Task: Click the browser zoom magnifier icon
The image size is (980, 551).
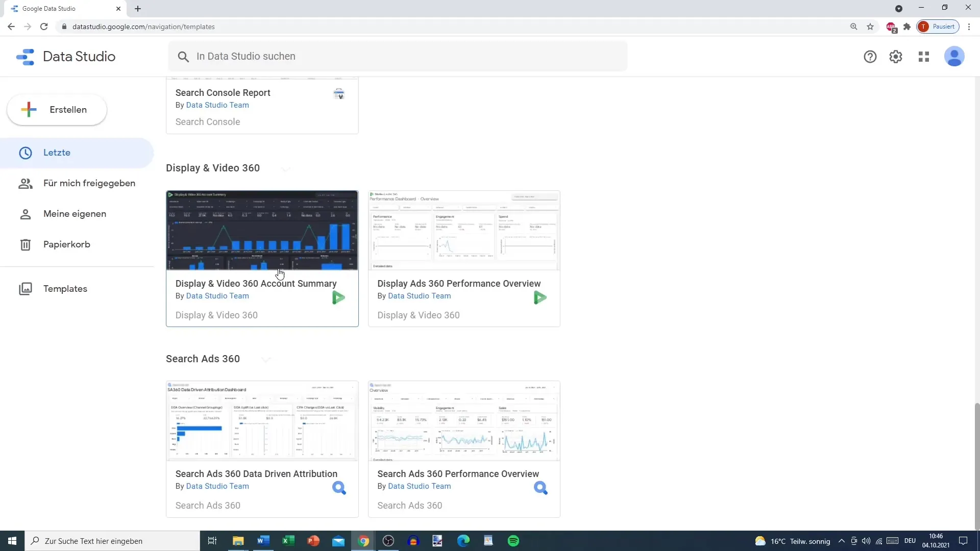Action: (x=853, y=27)
